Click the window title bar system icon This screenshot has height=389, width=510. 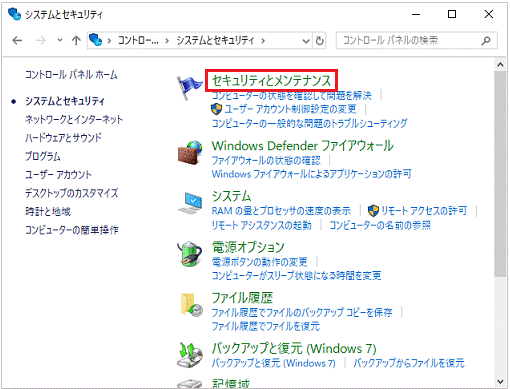point(14,14)
